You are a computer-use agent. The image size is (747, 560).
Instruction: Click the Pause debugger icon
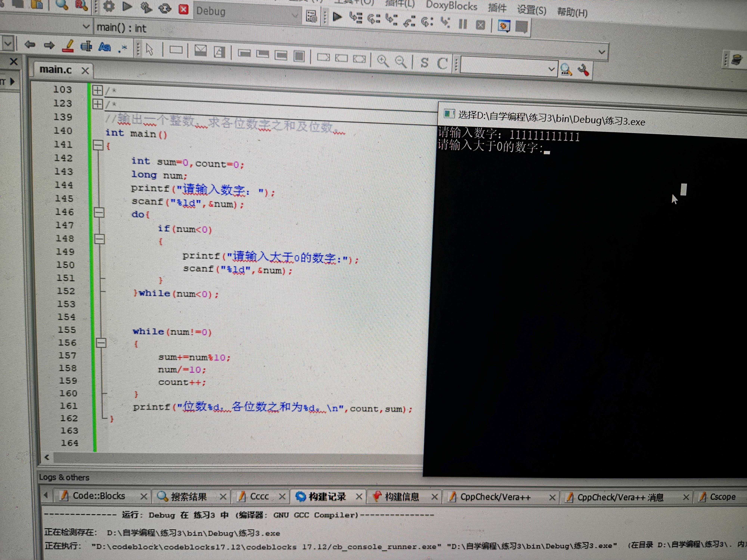coord(463,24)
